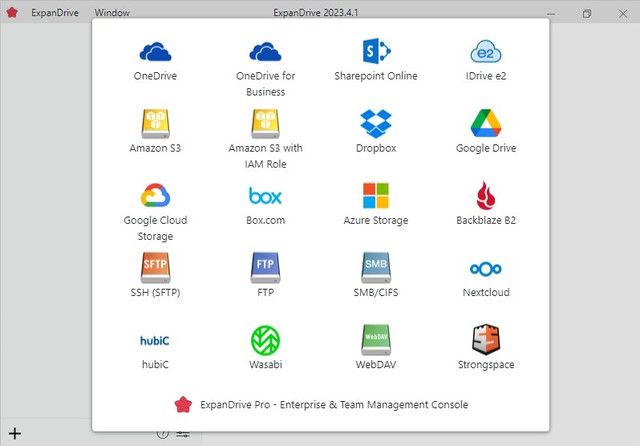The width and height of the screenshot is (640, 446).
Task: Click the plus add-drive button
Action: tap(15, 433)
